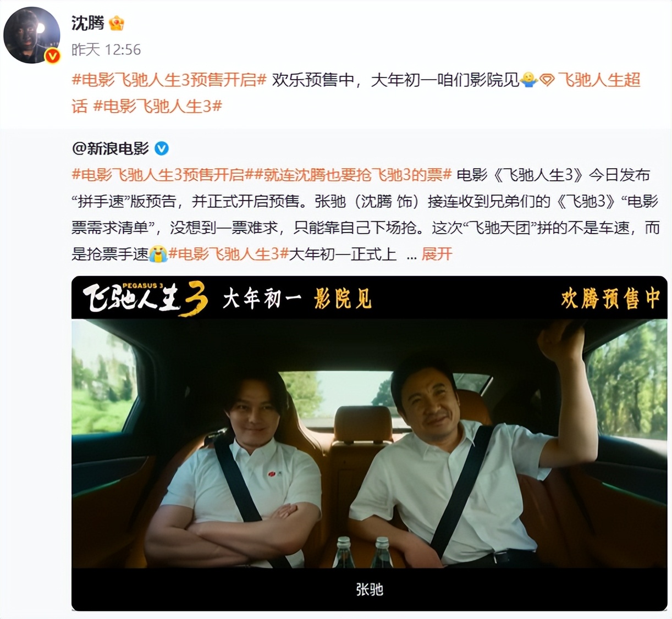This screenshot has height=619, width=672.
Task: Click the crown membership icon beside the username
Action: (x=117, y=23)
